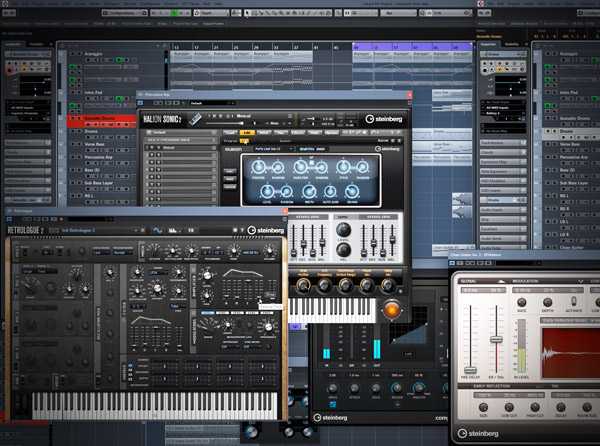Viewport: 600px width, 446px height.
Task: Click the HALion Sonic on-screen piano keyboard
Action: pos(332,309)
